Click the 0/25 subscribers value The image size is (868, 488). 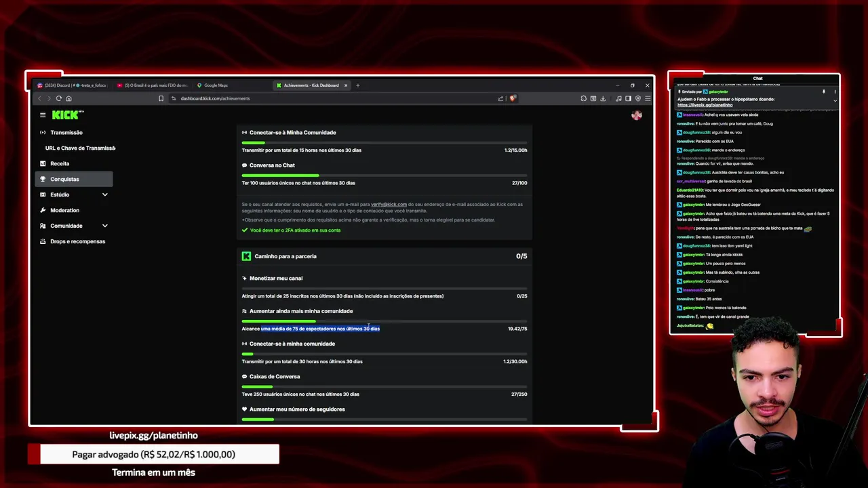click(x=522, y=296)
